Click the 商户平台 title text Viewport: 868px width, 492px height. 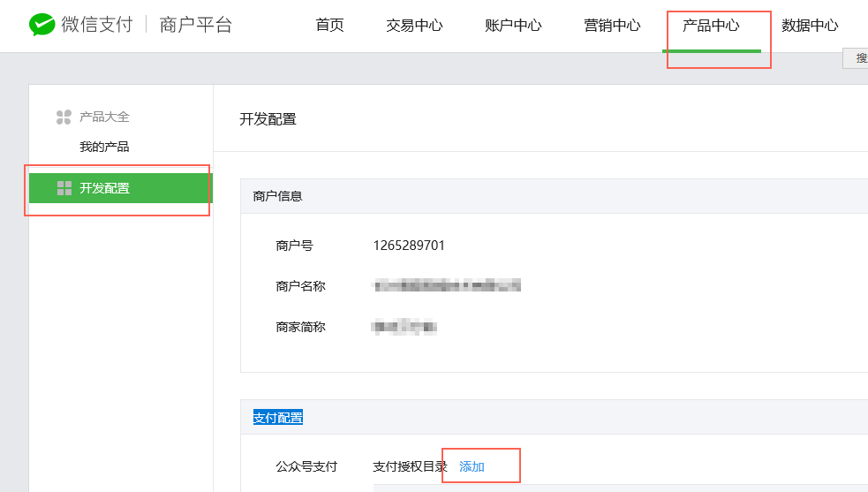coord(196,25)
